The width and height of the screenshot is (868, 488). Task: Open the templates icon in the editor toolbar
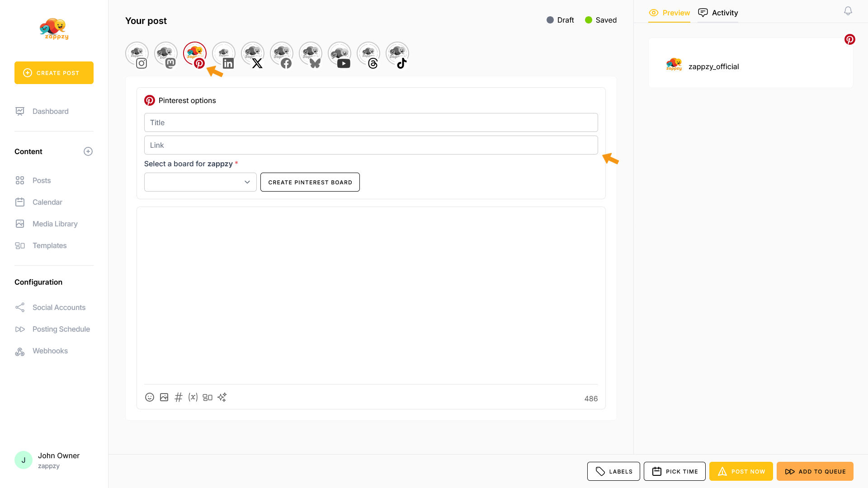tap(208, 397)
